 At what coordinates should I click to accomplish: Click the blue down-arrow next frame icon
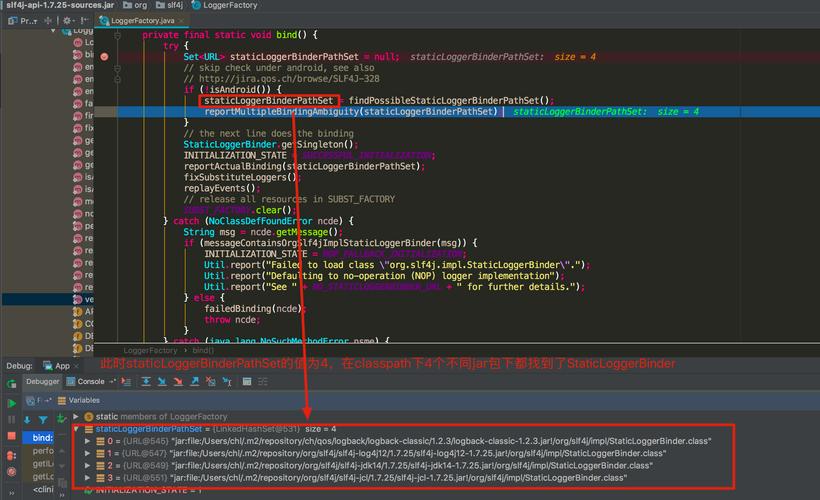pyautogui.click(x=27, y=419)
